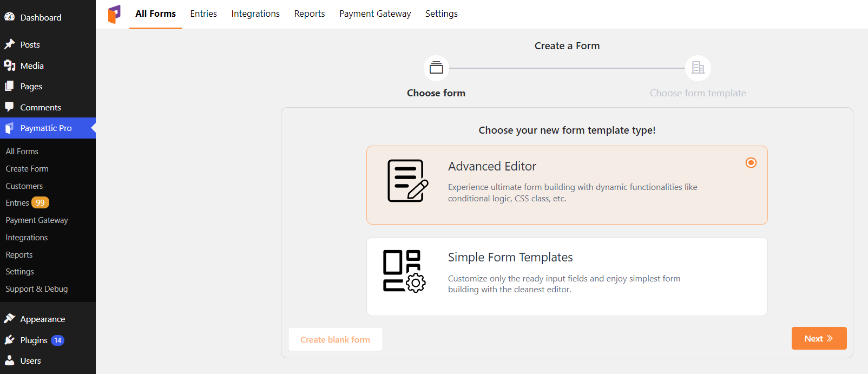Click the Media library icon
This screenshot has width=868, height=374.
tap(10, 65)
